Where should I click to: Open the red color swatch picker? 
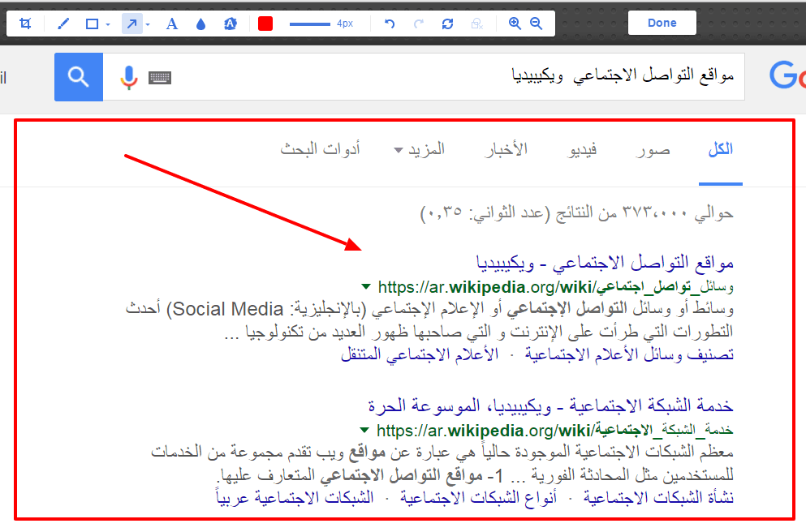(x=265, y=24)
